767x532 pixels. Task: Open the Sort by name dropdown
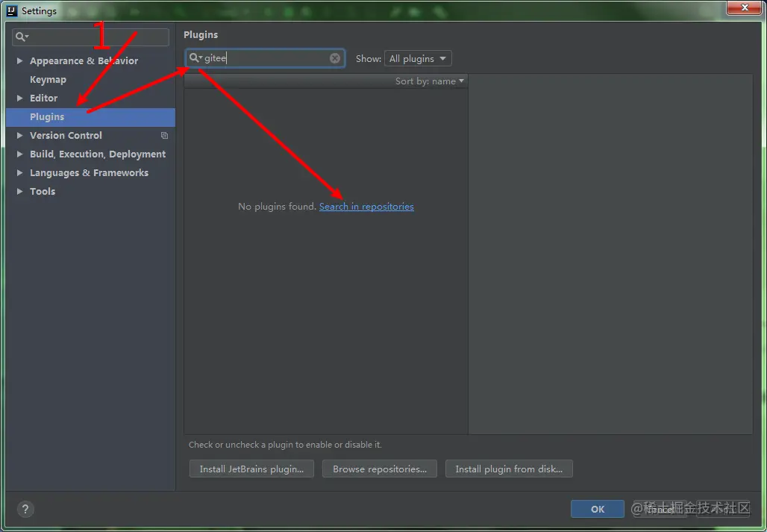pyautogui.click(x=430, y=81)
